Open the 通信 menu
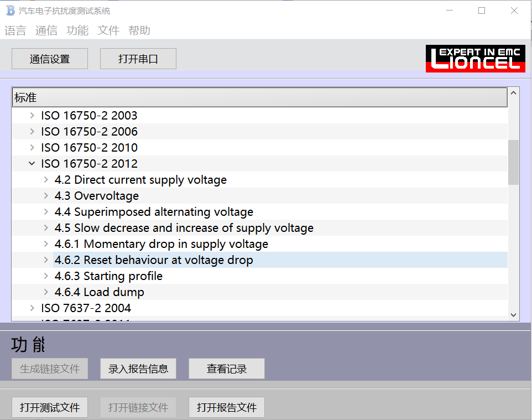Screen dimensions: 532x420 [46, 30]
